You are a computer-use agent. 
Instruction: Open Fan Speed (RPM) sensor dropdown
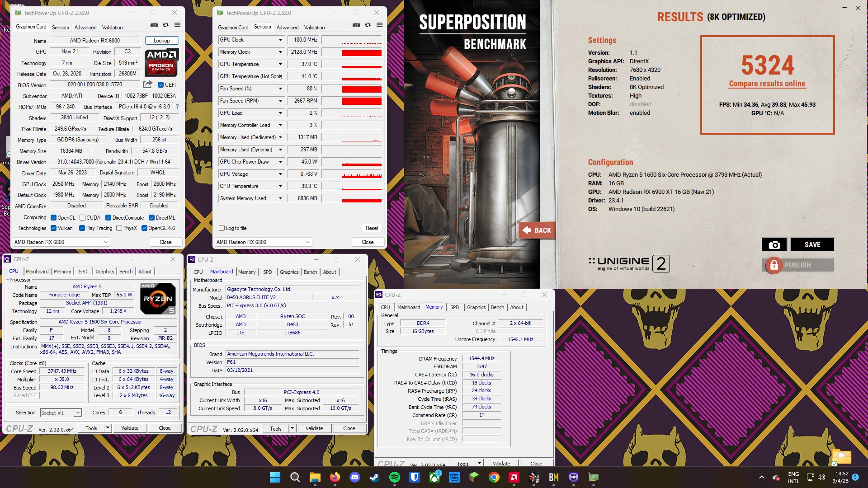click(x=280, y=101)
